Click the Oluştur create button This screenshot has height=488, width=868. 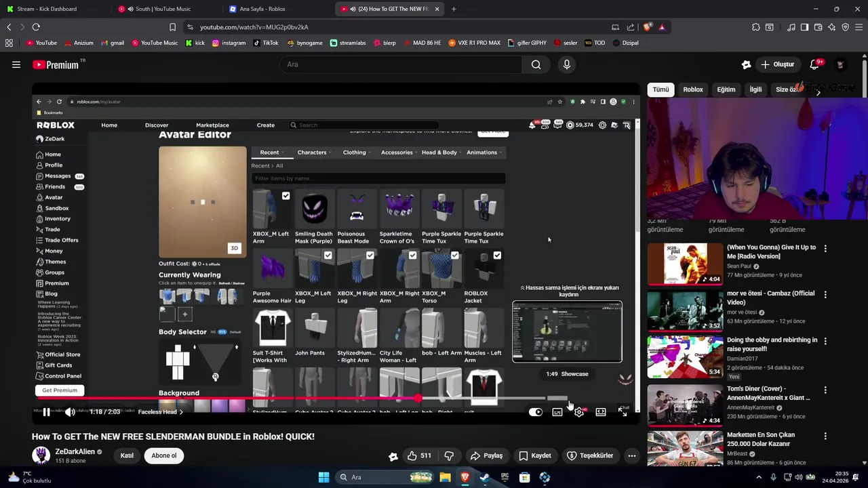pos(778,64)
